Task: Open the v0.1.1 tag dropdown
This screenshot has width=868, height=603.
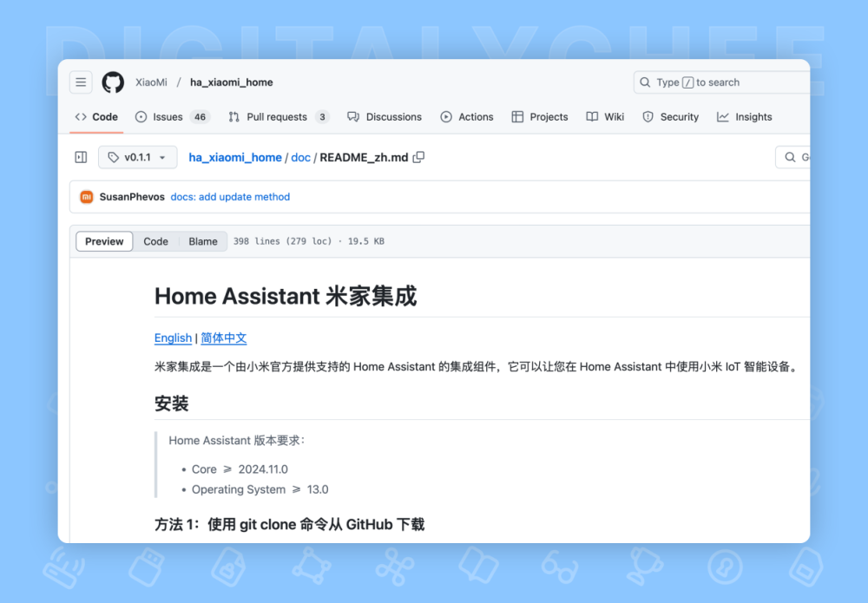Action: 138,157
